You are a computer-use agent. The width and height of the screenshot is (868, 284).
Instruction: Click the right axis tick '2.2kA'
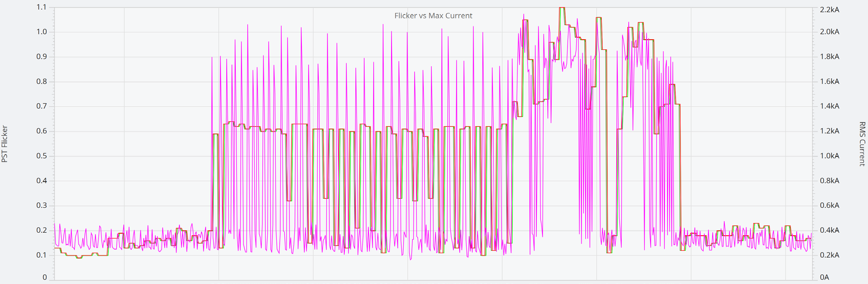tap(829, 10)
